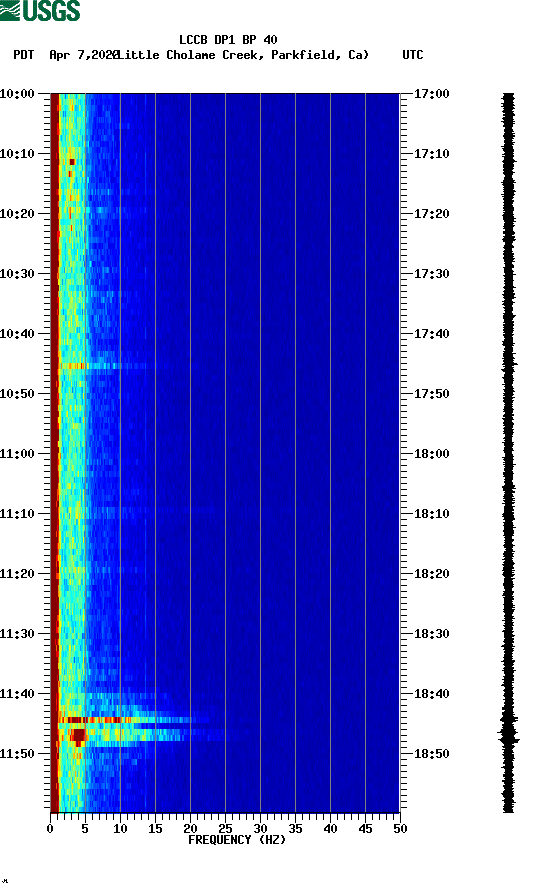Image resolution: width=552 pixels, height=892 pixels.
Task: Click the '25' frequency axis tick label
Action: click(x=225, y=829)
